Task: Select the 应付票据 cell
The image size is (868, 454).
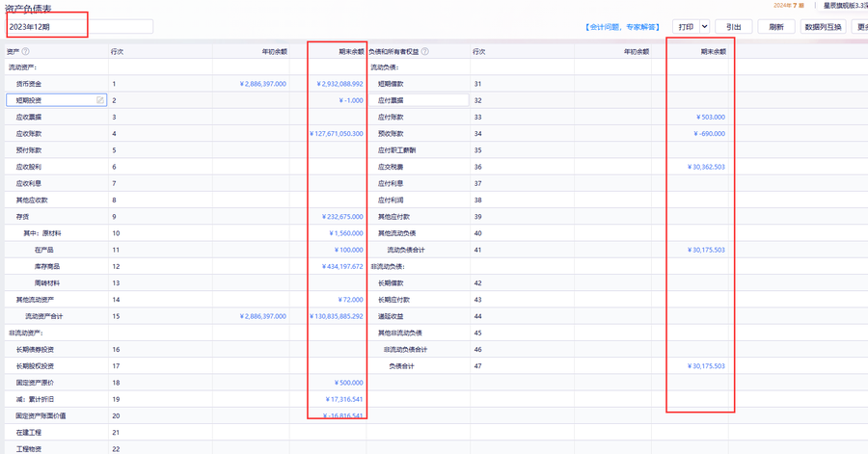Action: click(419, 100)
